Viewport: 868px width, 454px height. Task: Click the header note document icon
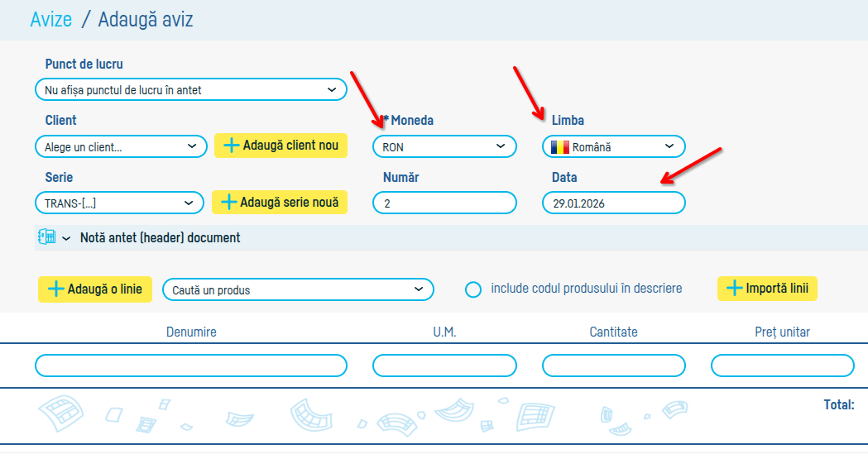[47, 237]
